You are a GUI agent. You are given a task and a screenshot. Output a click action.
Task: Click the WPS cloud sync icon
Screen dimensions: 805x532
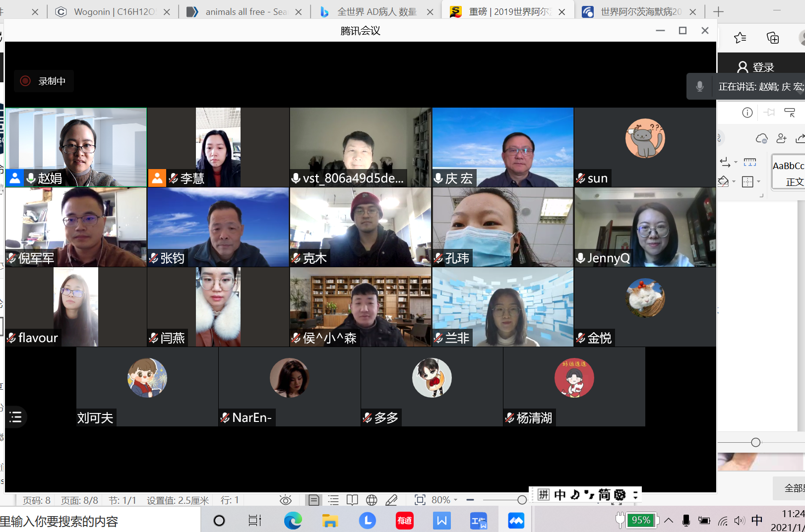761,138
